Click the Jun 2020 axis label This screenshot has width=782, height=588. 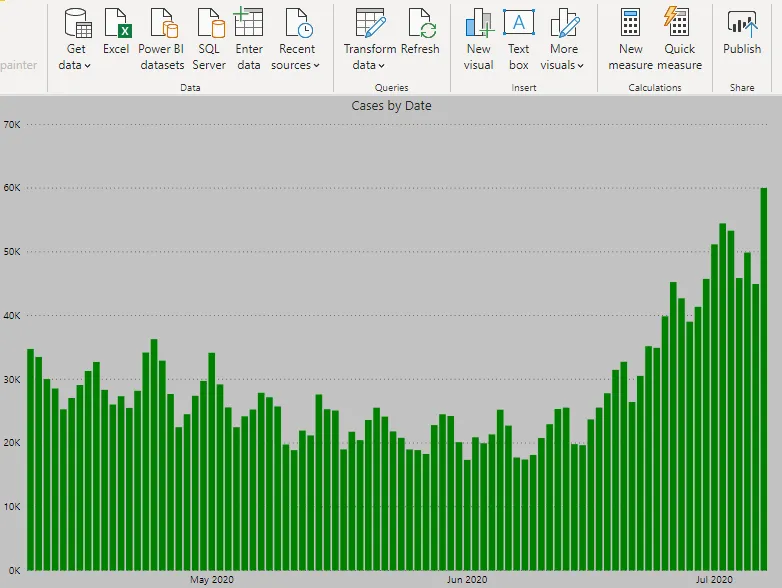(467, 579)
